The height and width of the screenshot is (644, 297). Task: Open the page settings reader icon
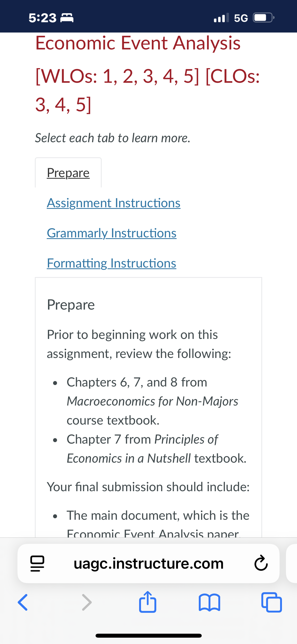pyautogui.click(x=37, y=563)
